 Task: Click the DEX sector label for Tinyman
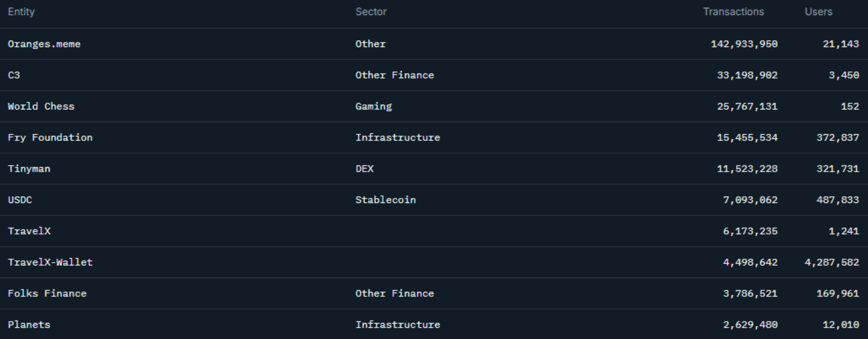coord(365,169)
